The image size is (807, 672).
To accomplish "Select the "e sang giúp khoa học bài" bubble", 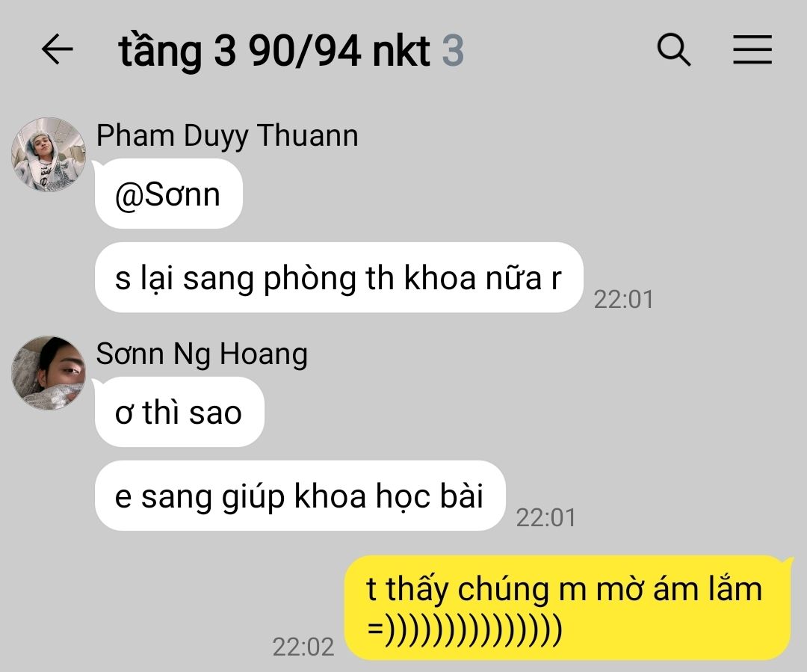I will click(x=300, y=496).
